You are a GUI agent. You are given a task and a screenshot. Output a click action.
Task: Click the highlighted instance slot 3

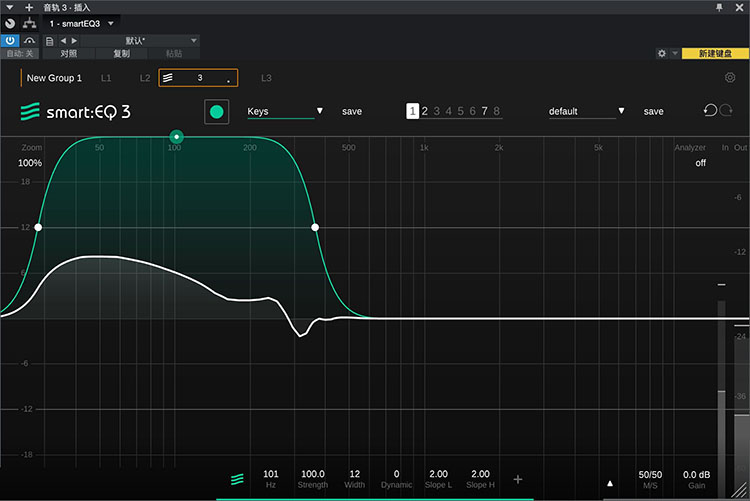tap(198, 78)
